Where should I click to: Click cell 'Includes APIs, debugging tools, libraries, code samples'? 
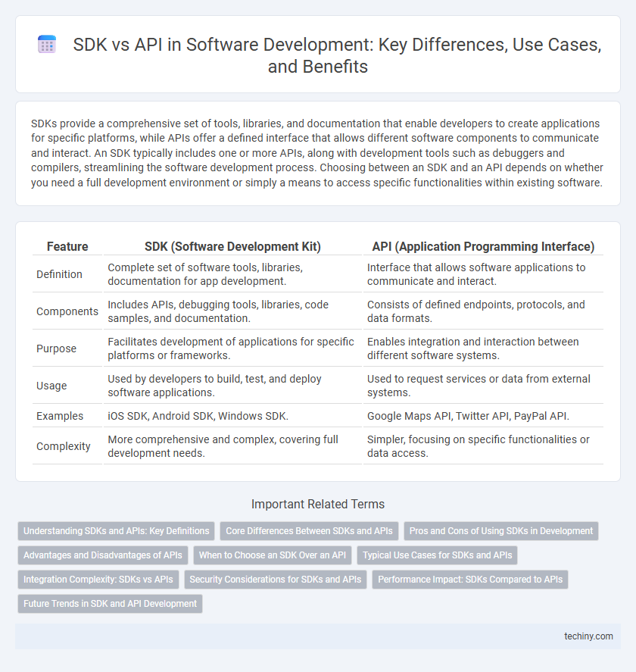click(232, 311)
